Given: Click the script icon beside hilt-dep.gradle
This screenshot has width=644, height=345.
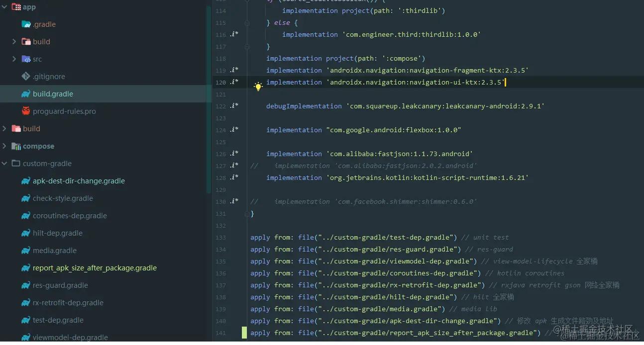Looking at the screenshot, I should (x=25, y=233).
